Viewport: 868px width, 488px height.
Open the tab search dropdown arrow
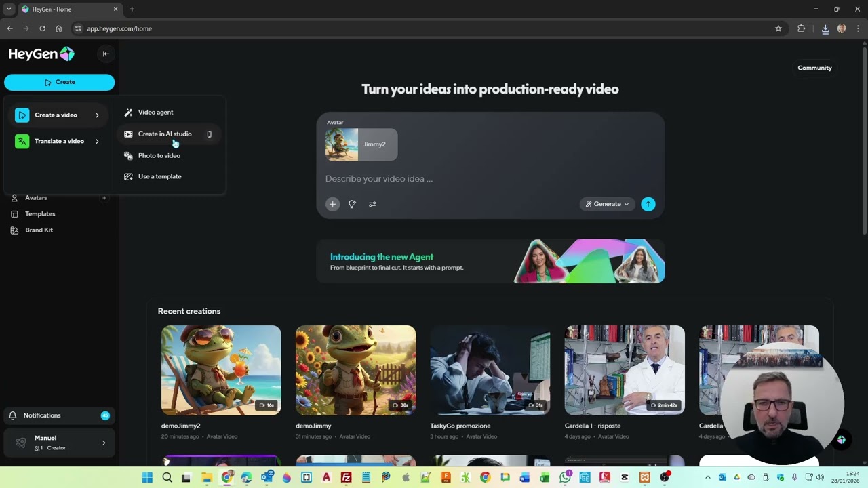(x=9, y=9)
